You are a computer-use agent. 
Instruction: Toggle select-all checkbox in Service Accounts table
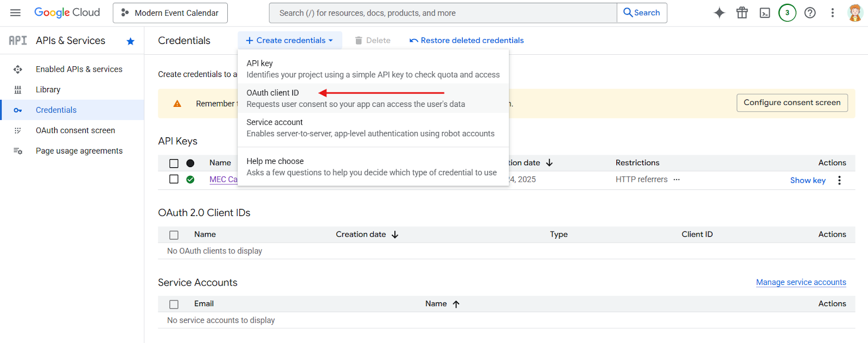(x=174, y=304)
